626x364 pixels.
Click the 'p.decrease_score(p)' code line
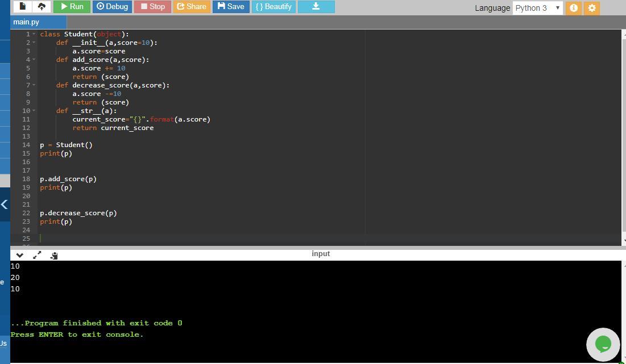[78, 213]
